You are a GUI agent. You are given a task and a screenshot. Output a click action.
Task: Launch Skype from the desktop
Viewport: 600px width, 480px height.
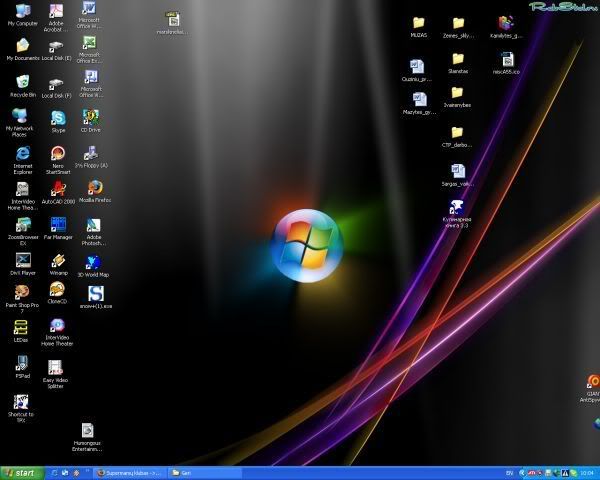coord(58,121)
